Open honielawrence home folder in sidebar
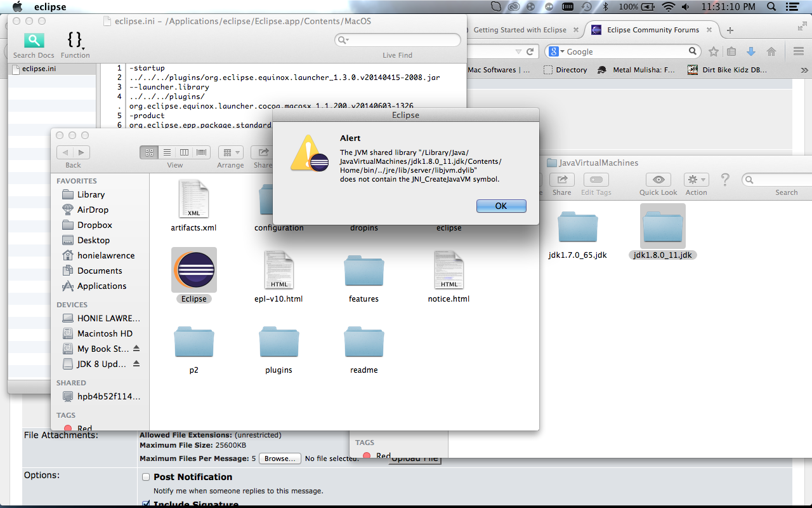The width and height of the screenshot is (812, 508). point(106,255)
